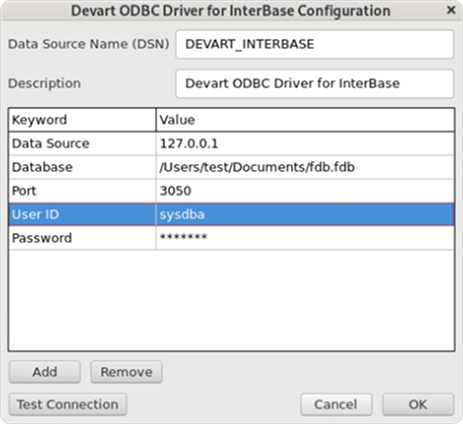Click the /Users/test/Documents/fdb.fdb value
The height and width of the screenshot is (424, 463).
coord(305,167)
